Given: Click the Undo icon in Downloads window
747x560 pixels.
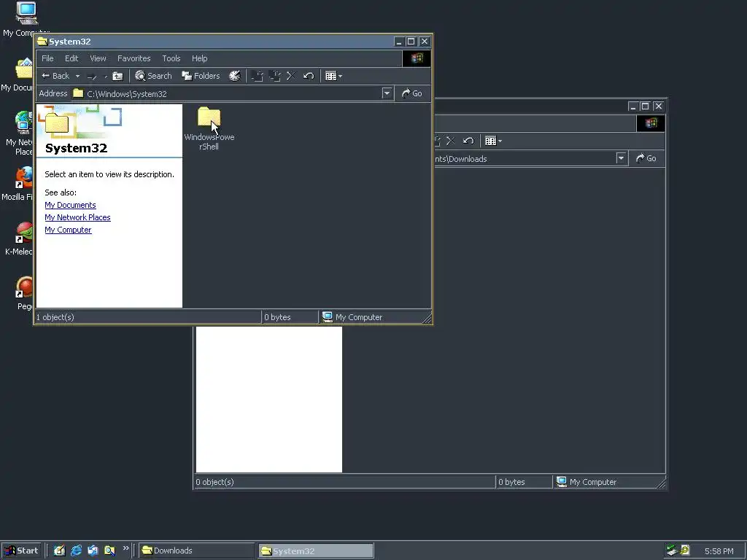Looking at the screenshot, I should 468,141.
